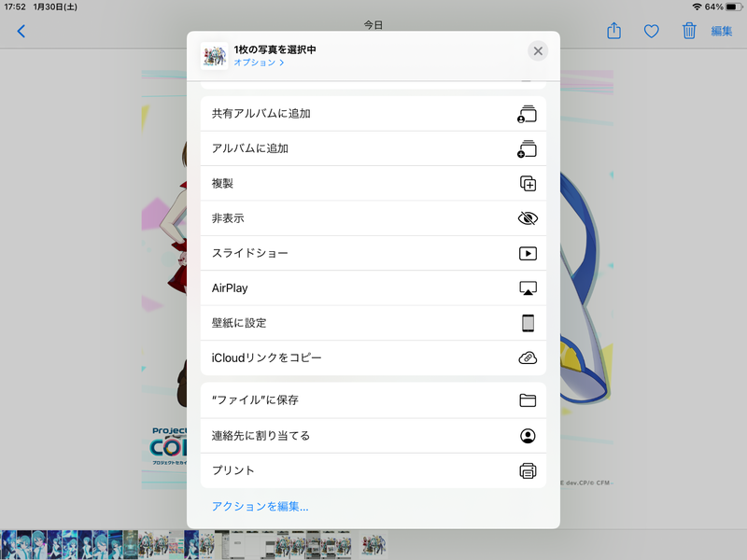
Task: Tap the 64% battery percentage
Action: coord(713,7)
